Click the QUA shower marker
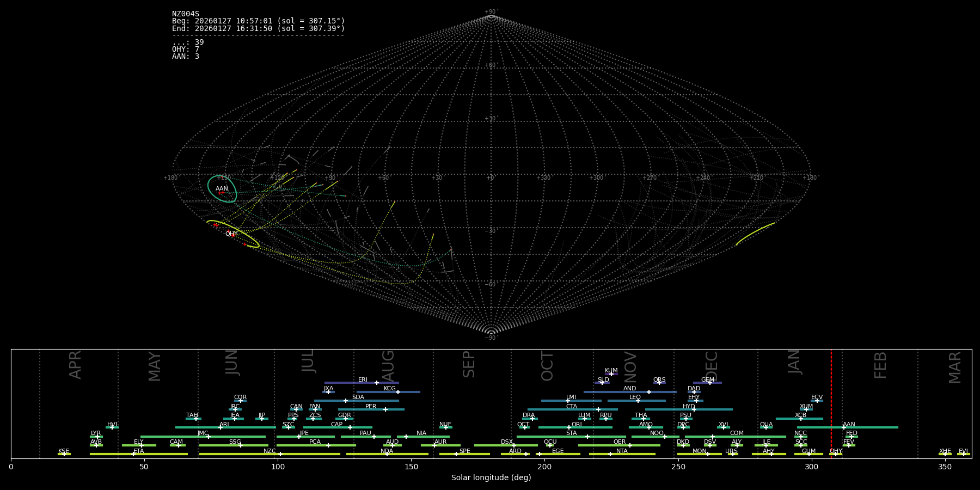This screenshot has height=490, width=980. pos(766,427)
